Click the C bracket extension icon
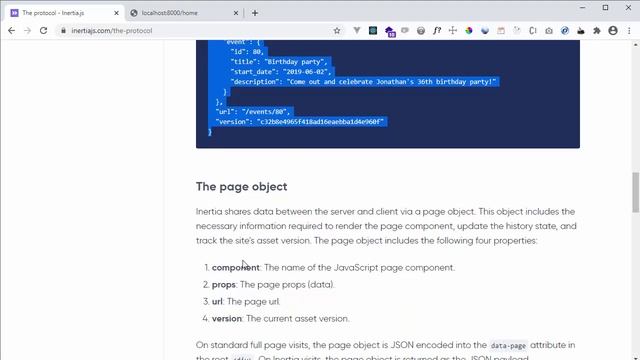Image resolution: width=640 pixels, height=360 pixels. 533,30
